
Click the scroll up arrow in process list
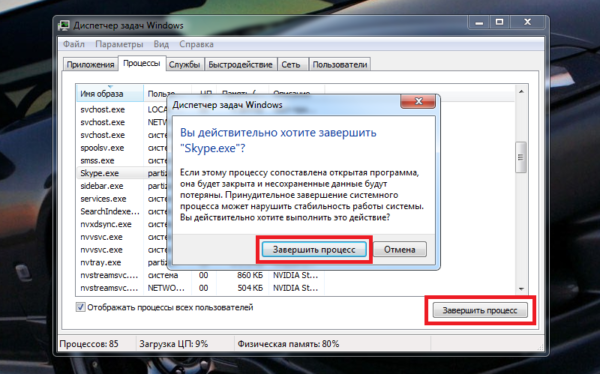[x=521, y=91]
